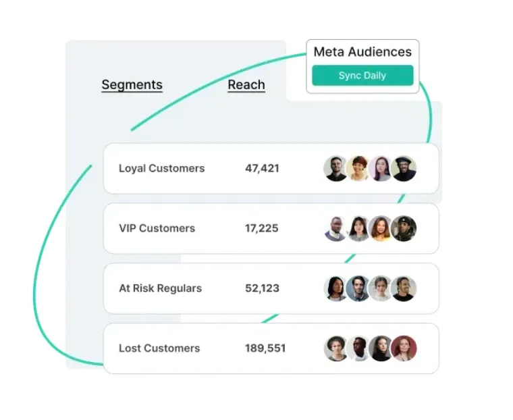Click the Sync Daily button

pos(362,76)
